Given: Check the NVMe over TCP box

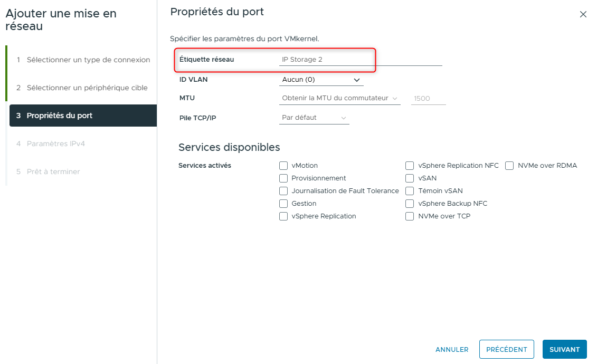Looking at the screenshot, I should tap(410, 216).
